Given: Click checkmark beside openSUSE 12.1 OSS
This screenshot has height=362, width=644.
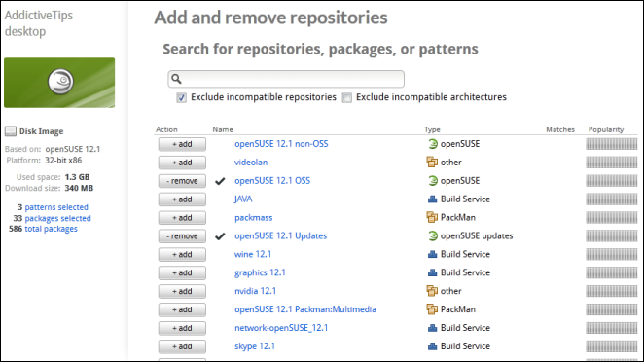Looking at the screenshot, I should click(x=220, y=181).
